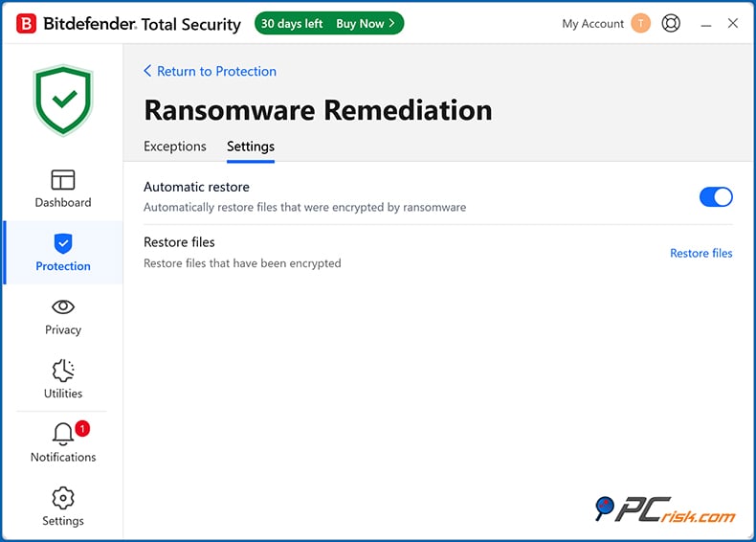Click the green protection status shield
Image resolution: width=756 pixels, height=542 pixels.
[63, 101]
